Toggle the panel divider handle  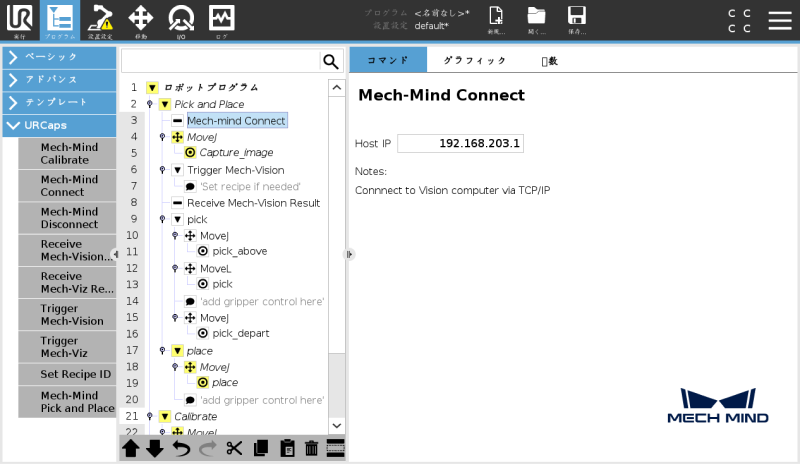coord(349,254)
